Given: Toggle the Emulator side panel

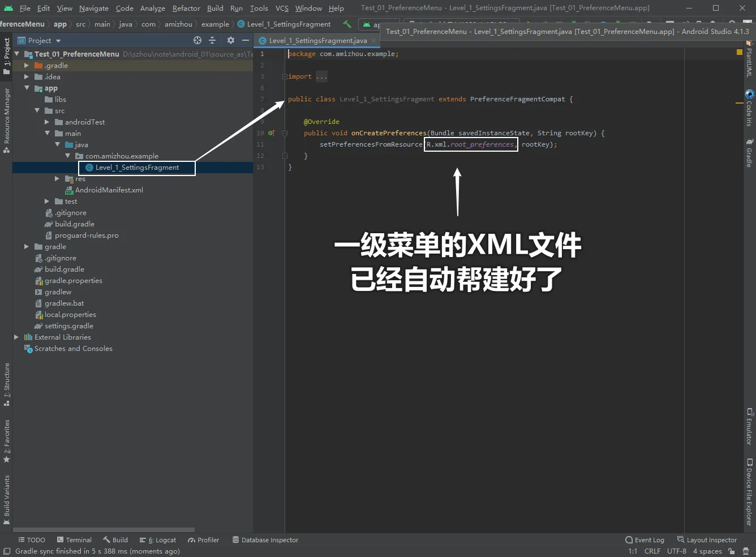Looking at the screenshot, I should [749, 426].
